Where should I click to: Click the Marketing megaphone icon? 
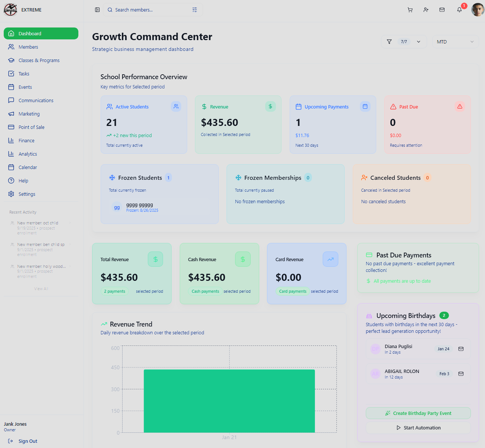coord(12,114)
